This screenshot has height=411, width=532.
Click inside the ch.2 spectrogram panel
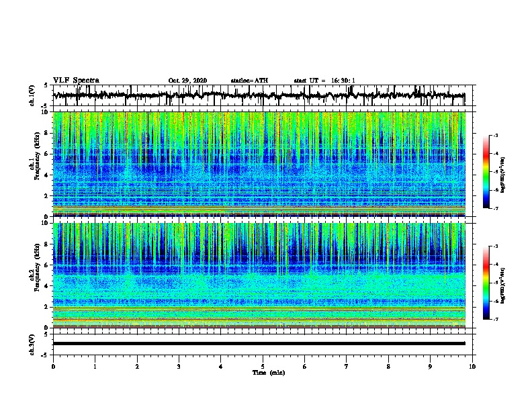click(259, 275)
